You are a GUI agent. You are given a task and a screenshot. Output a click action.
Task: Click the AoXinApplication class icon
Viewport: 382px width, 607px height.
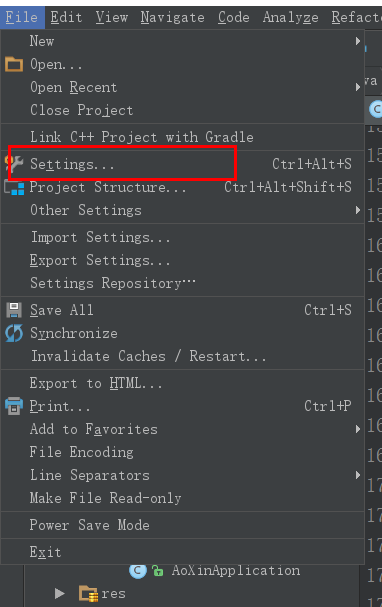tap(138, 570)
